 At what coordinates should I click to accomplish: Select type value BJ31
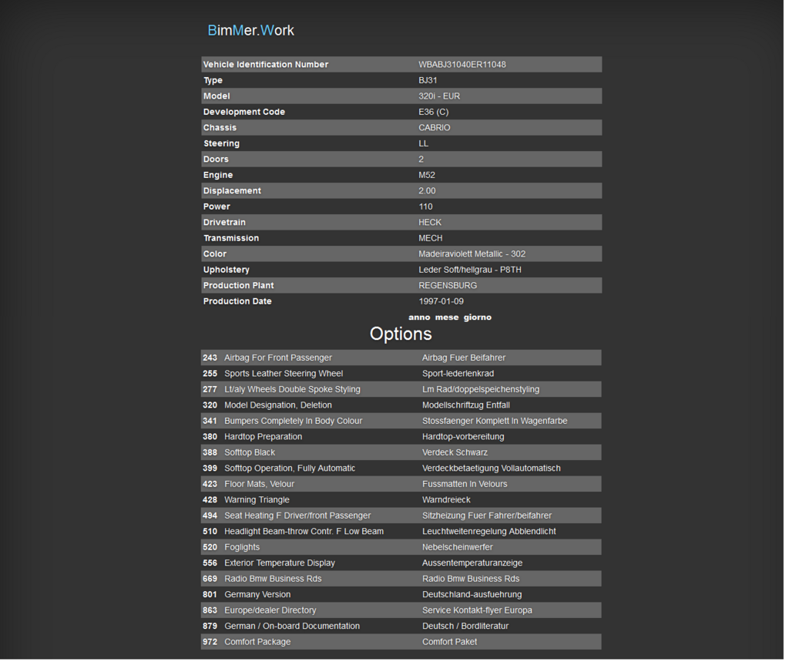pyautogui.click(x=428, y=81)
